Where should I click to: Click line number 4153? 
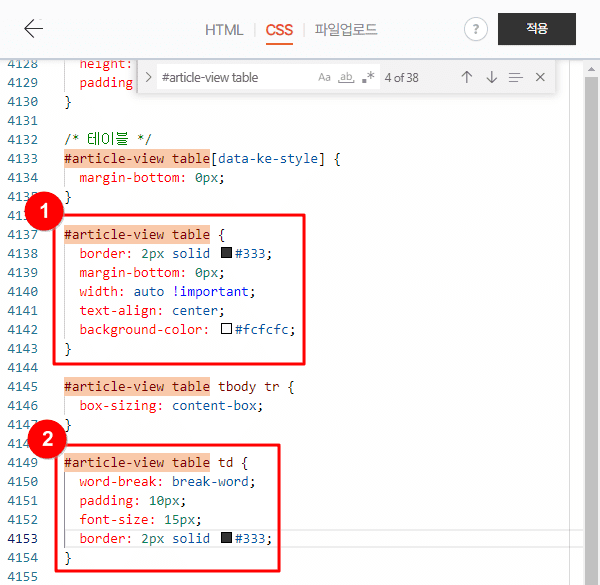point(23,539)
